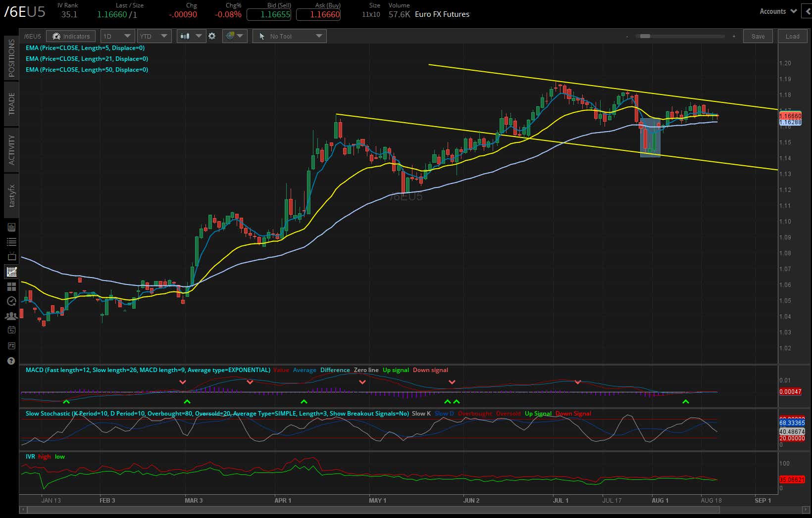This screenshot has width=812, height=518.
Task: Open the No Tool drawing dropdown
Action: tap(289, 36)
